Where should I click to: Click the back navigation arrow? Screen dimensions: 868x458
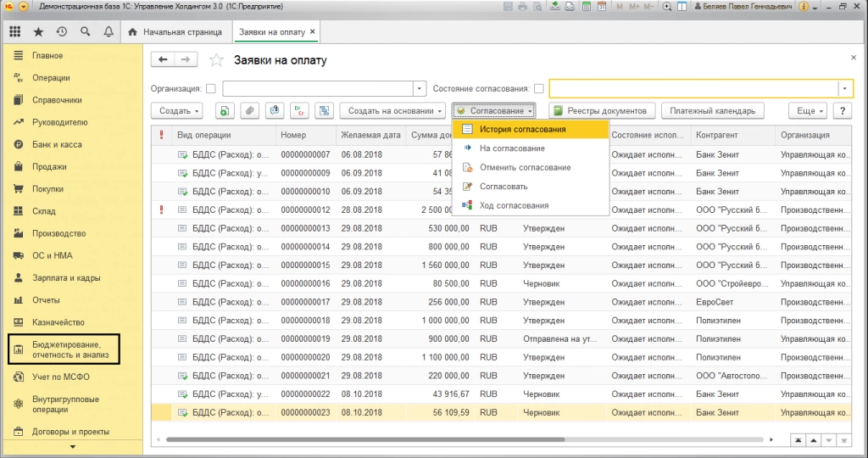click(163, 59)
